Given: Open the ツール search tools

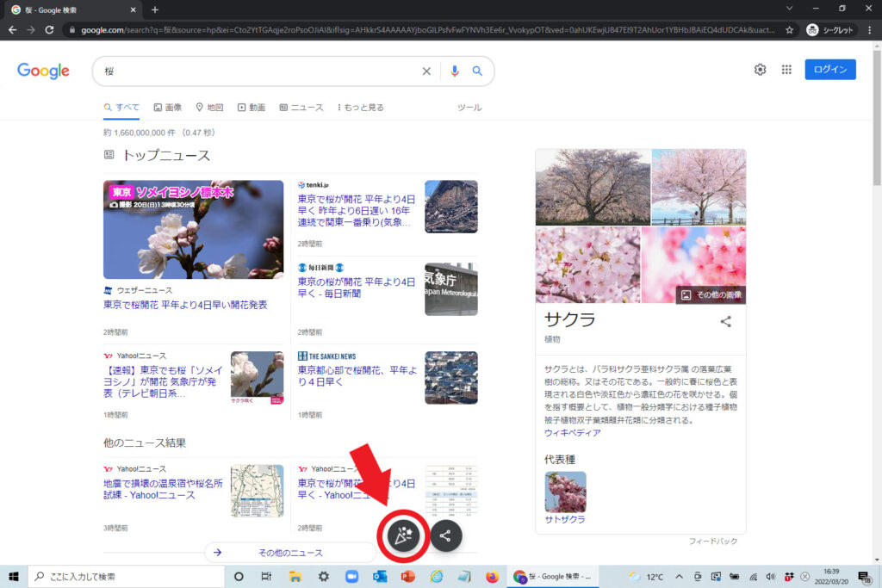Looking at the screenshot, I should 469,108.
